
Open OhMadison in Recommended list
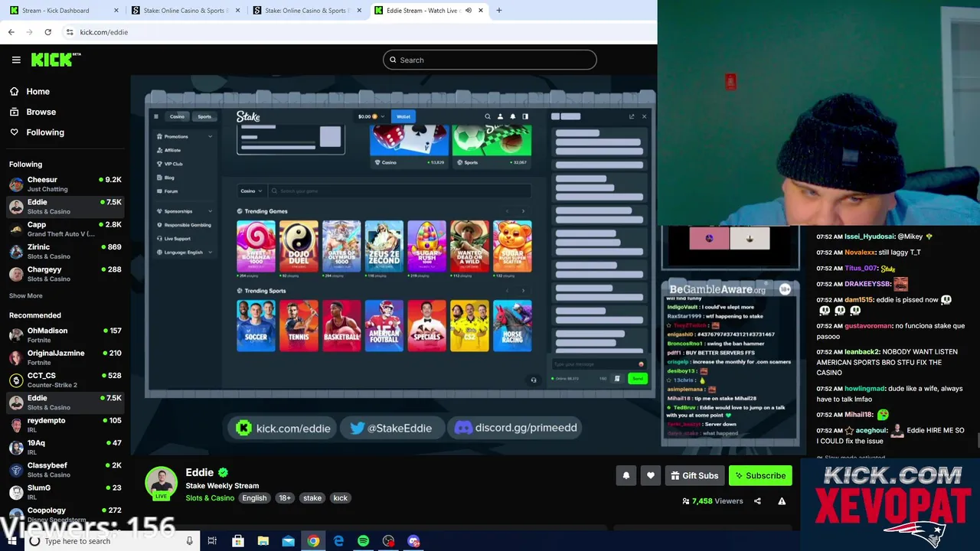65,334
